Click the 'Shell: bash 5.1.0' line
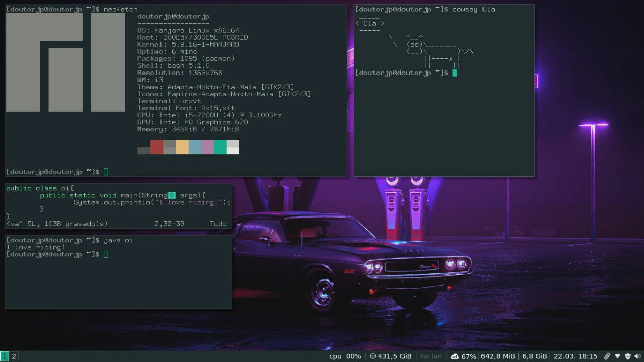 [x=174, y=65]
